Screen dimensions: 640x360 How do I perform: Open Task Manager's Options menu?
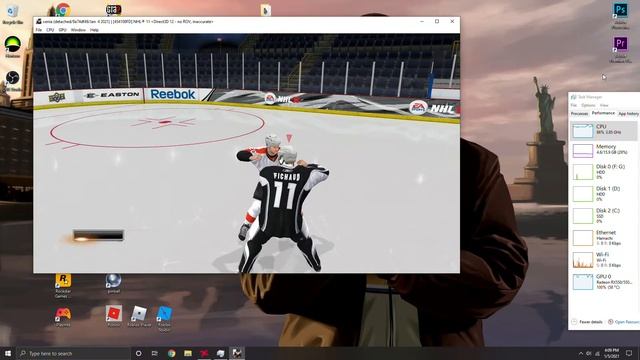point(588,105)
